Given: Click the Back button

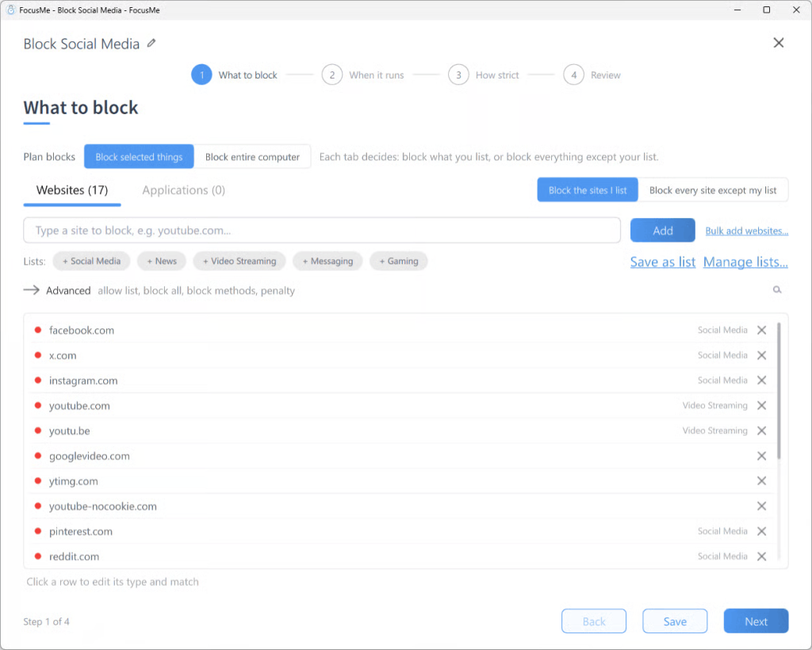Looking at the screenshot, I should click(x=593, y=621).
